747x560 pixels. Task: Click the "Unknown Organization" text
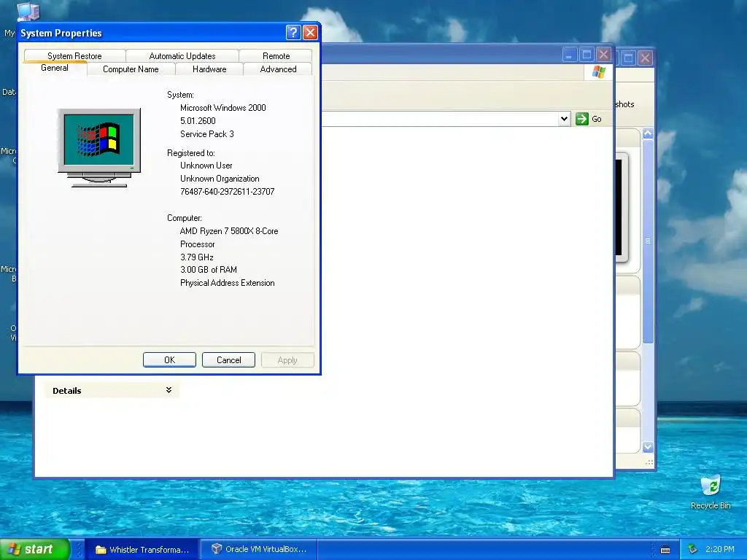coord(220,179)
